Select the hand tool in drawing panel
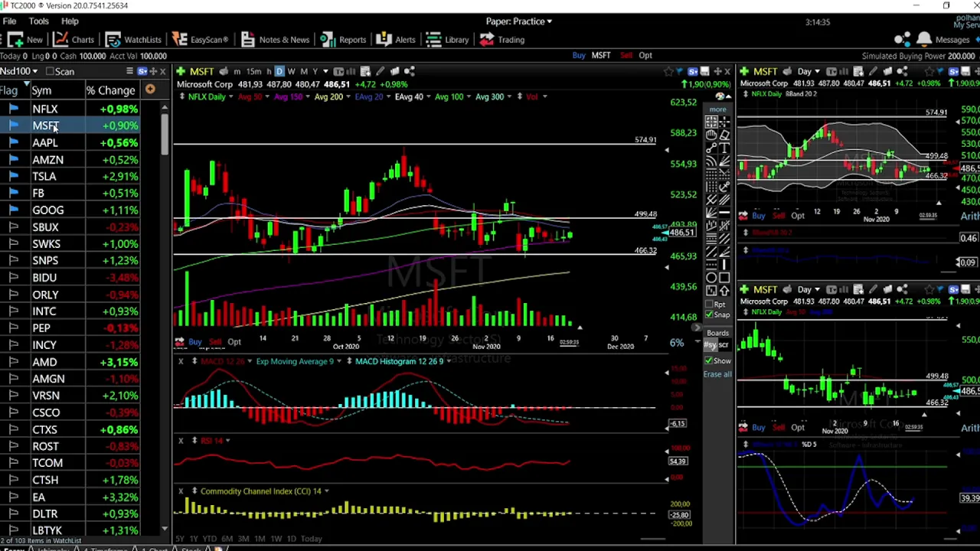The image size is (980, 551). 711,135
